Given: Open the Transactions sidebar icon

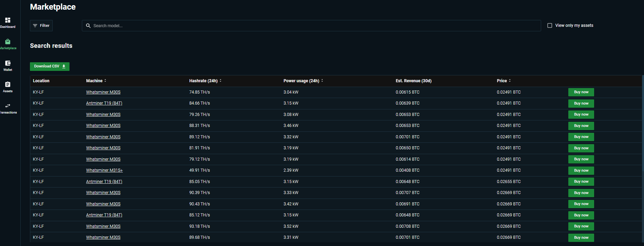Looking at the screenshot, I should (x=8, y=106).
